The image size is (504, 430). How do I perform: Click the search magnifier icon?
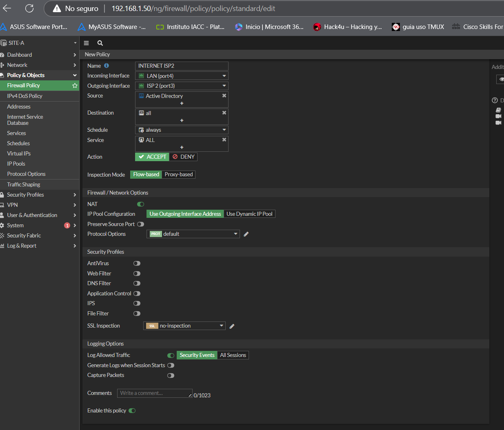point(100,43)
